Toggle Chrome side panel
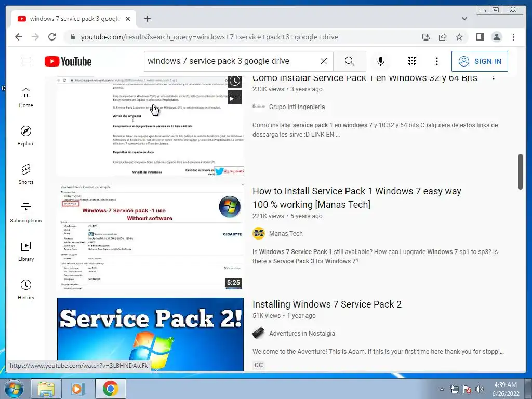The height and width of the screenshot is (399, 532). pyautogui.click(x=480, y=37)
